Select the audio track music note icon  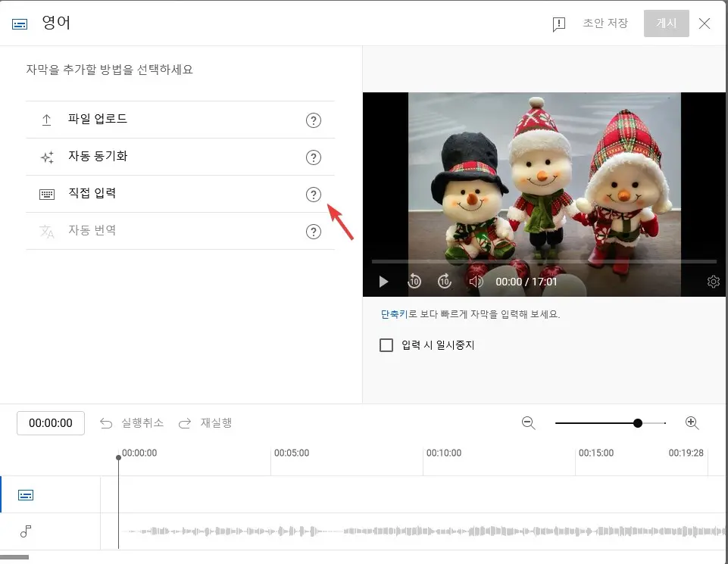26,532
